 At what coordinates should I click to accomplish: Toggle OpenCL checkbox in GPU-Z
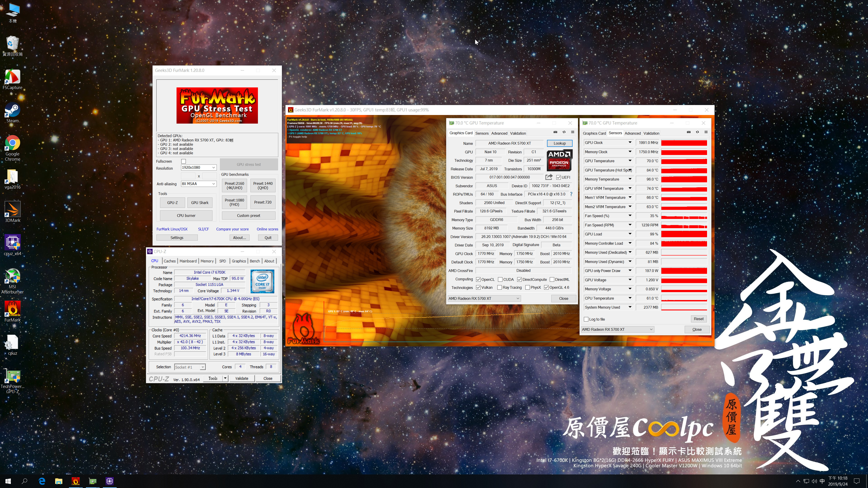(x=478, y=279)
